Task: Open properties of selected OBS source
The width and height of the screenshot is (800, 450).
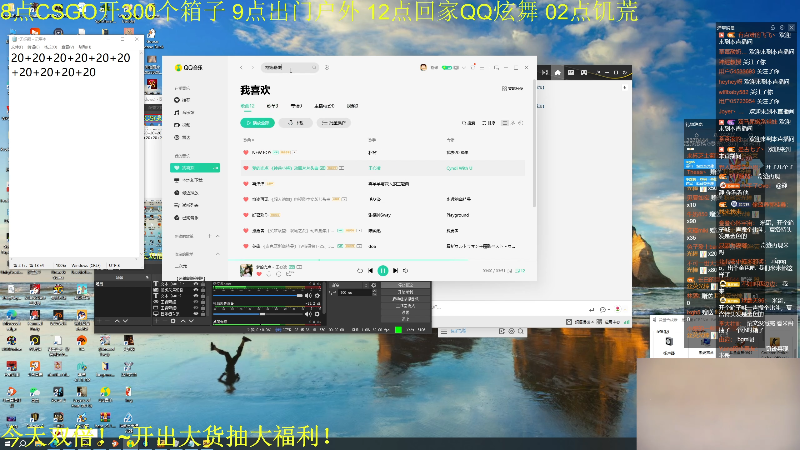Action: (173, 321)
